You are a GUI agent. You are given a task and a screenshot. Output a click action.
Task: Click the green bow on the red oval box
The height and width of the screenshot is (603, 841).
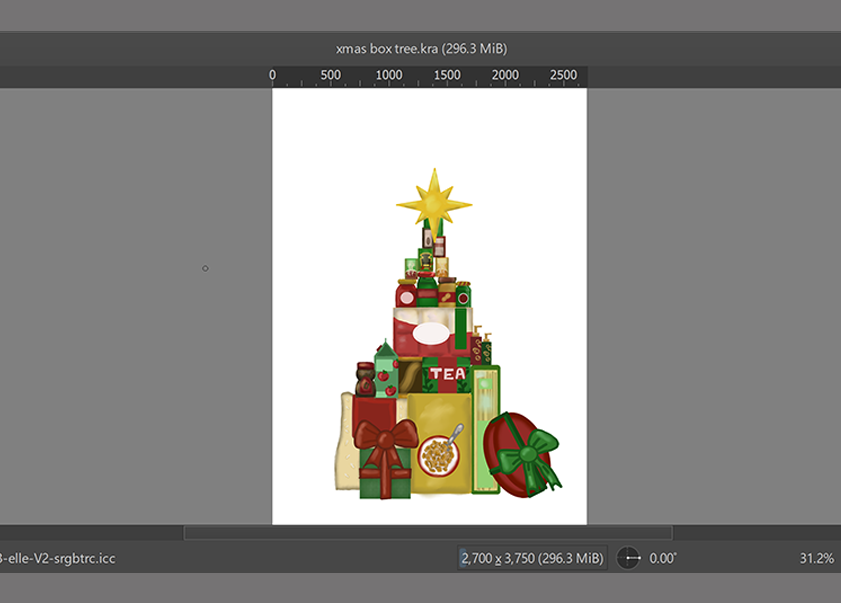pos(529,452)
